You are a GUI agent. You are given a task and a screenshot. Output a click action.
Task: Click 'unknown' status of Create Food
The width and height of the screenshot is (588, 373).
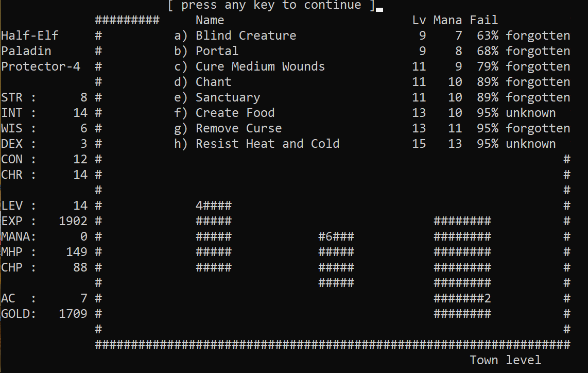tap(531, 113)
